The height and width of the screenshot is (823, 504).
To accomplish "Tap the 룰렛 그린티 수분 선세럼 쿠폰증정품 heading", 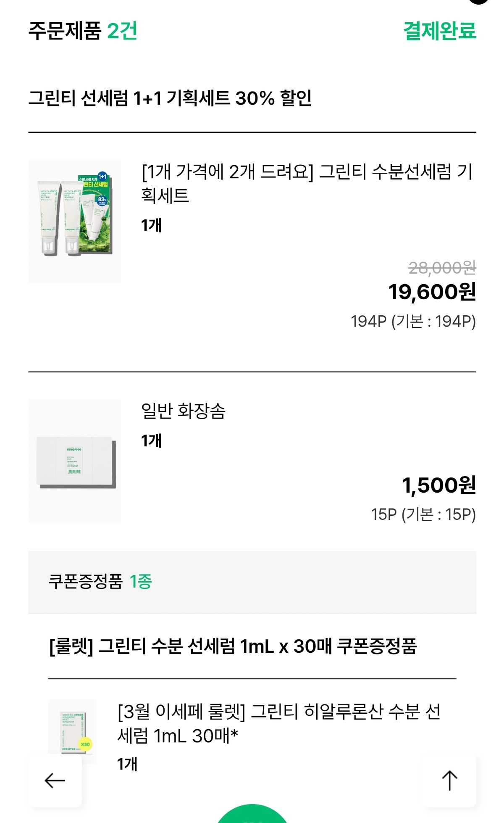I will (233, 646).
